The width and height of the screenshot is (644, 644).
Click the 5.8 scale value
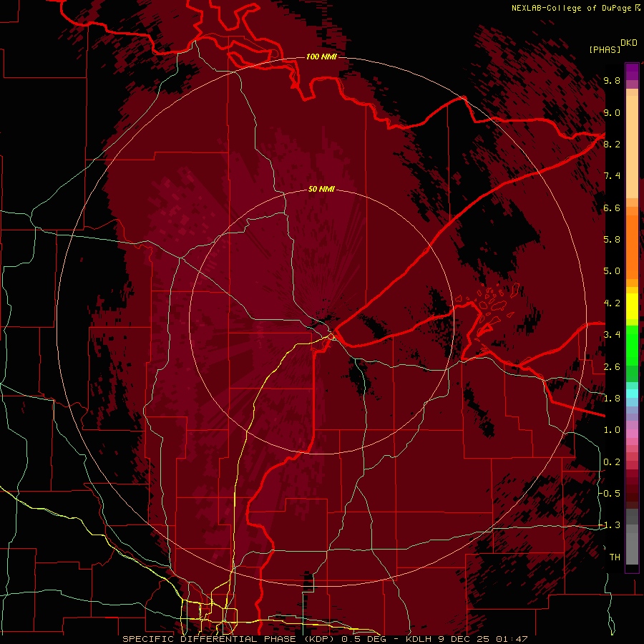(612, 239)
